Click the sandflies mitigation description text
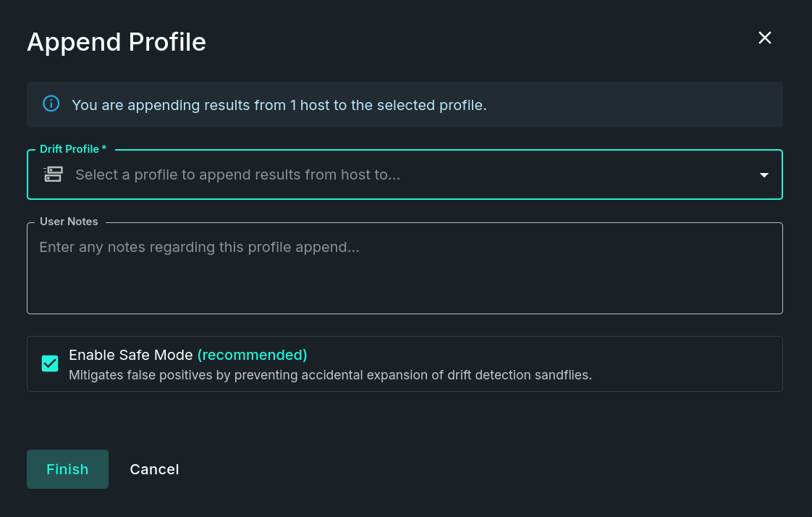This screenshot has height=517, width=812. coord(330,375)
